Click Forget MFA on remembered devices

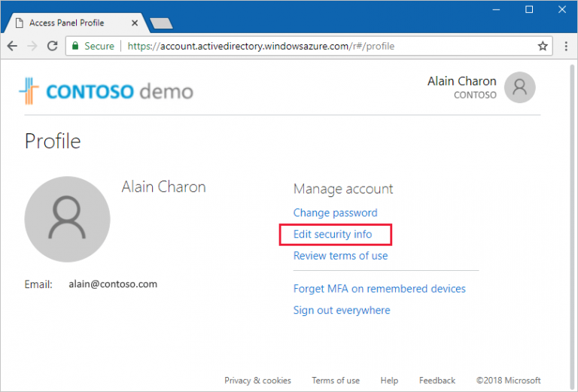[x=379, y=289]
